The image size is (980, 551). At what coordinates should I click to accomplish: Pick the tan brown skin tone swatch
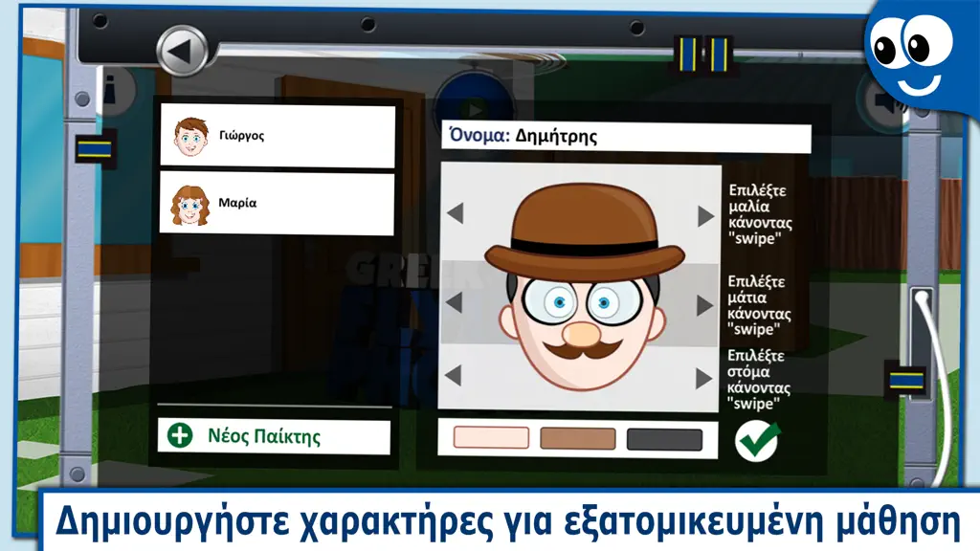point(577,438)
